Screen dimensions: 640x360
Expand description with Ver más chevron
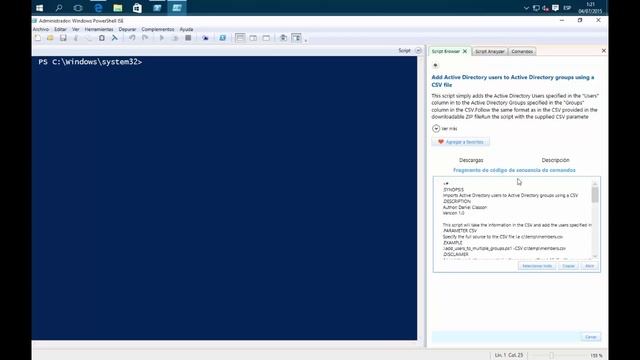(x=436, y=129)
